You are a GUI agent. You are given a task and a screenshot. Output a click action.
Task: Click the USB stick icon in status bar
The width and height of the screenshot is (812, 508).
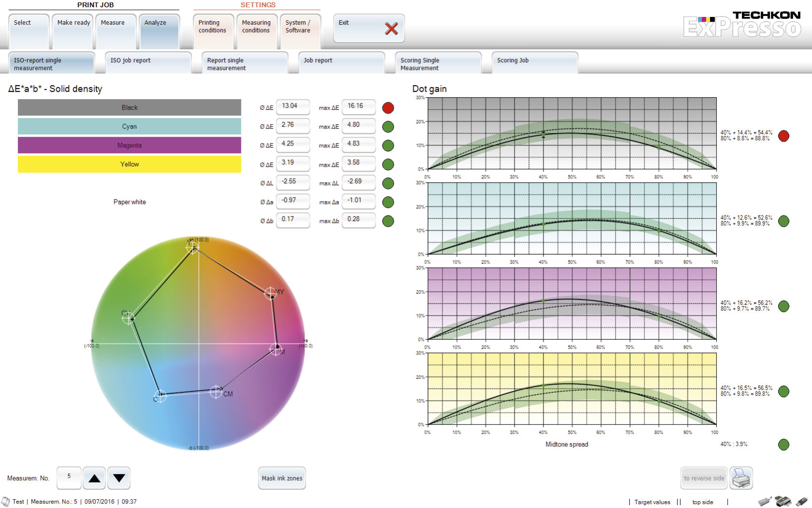click(x=801, y=501)
